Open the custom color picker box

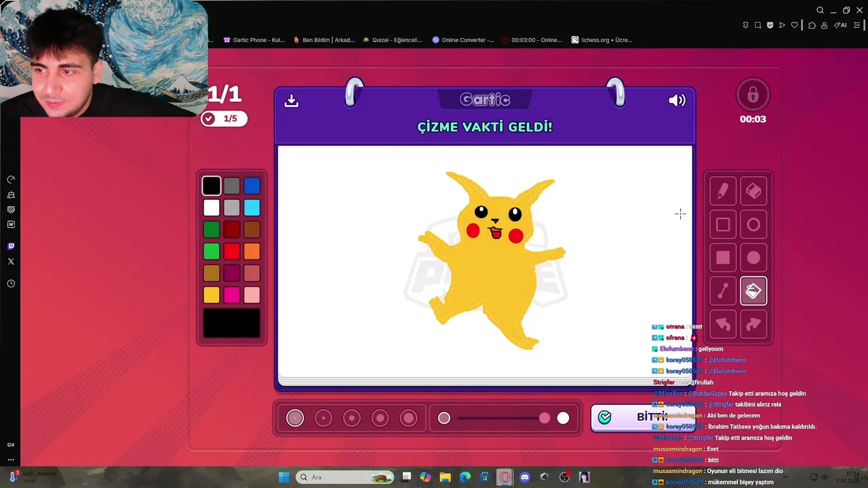click(x=232, y=323)
